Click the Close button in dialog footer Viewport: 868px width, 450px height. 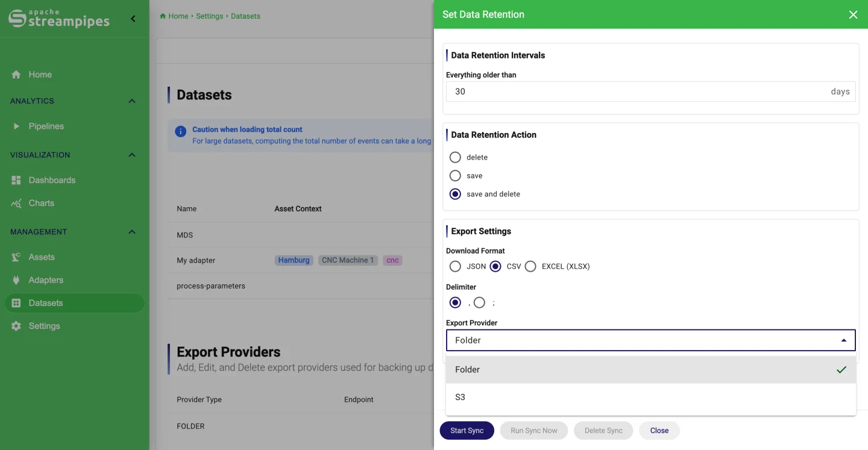659,431
